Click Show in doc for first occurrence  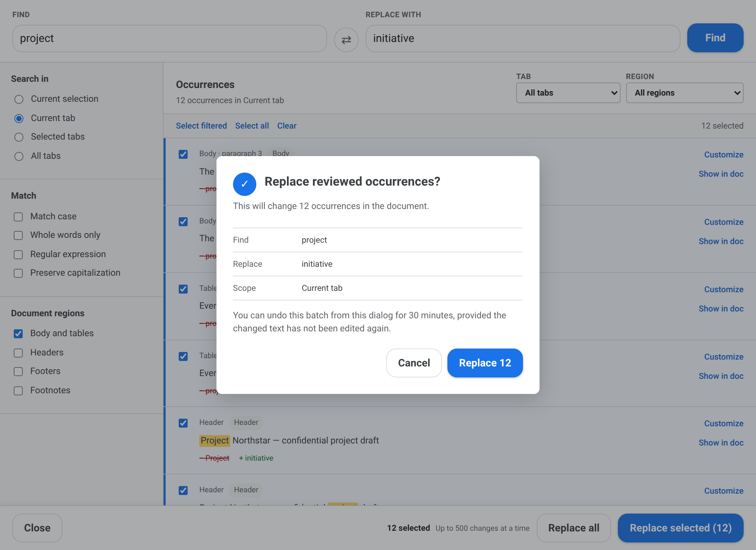coord(721,174)
